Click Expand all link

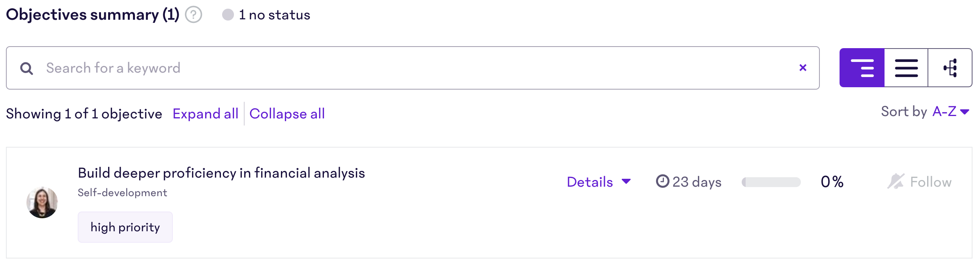[206, 114]
